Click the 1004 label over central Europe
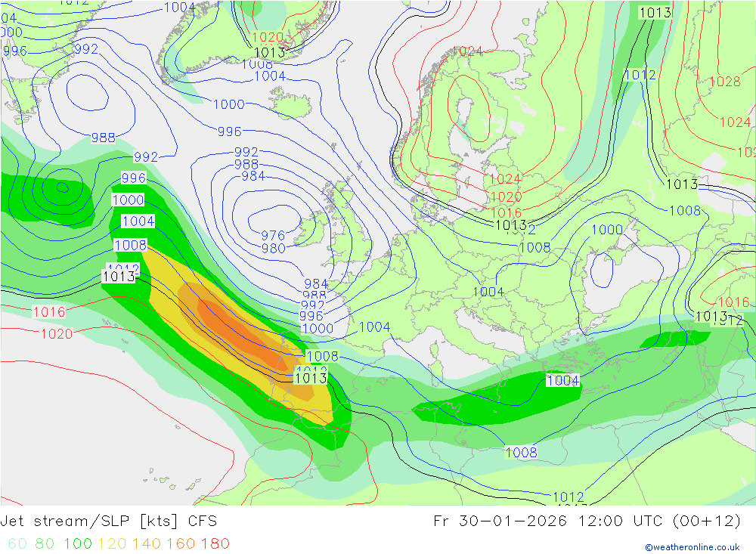 [488, 292]
